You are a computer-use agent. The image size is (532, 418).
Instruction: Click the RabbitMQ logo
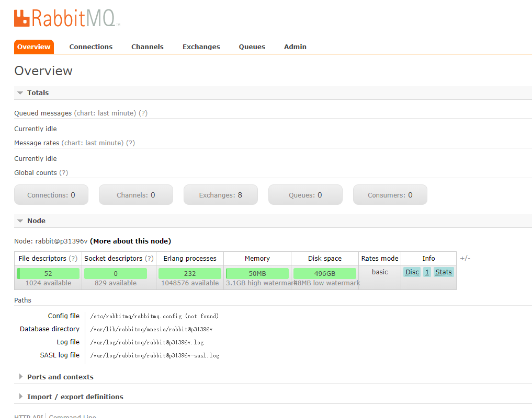[x=67, y=18]
